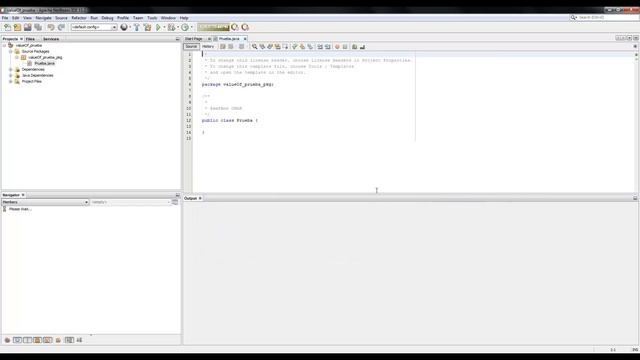Open the Profile menu
This screenshot has width=640, height=360.
pos(123,18)
